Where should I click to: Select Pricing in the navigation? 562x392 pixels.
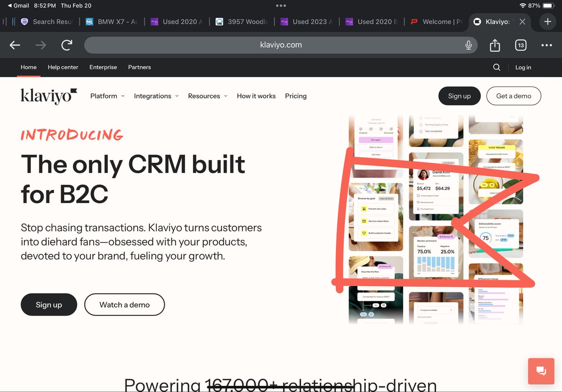[296, 96]
